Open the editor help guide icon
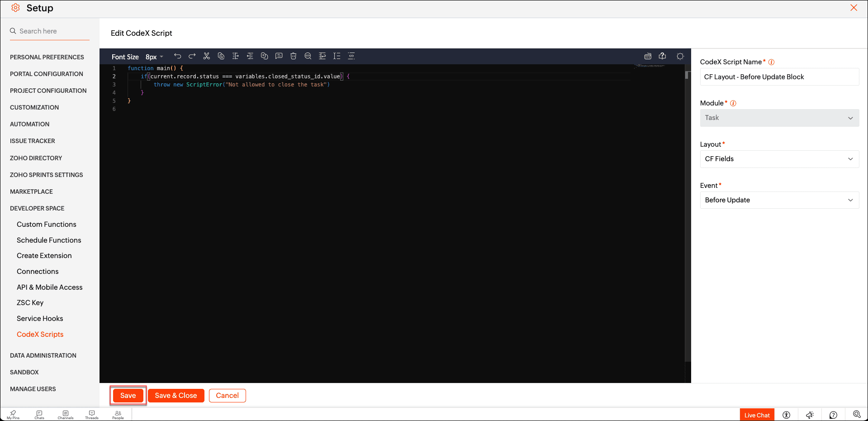Image resolution: width=868 pixels, height=421 pixels. tap(663, 56)
